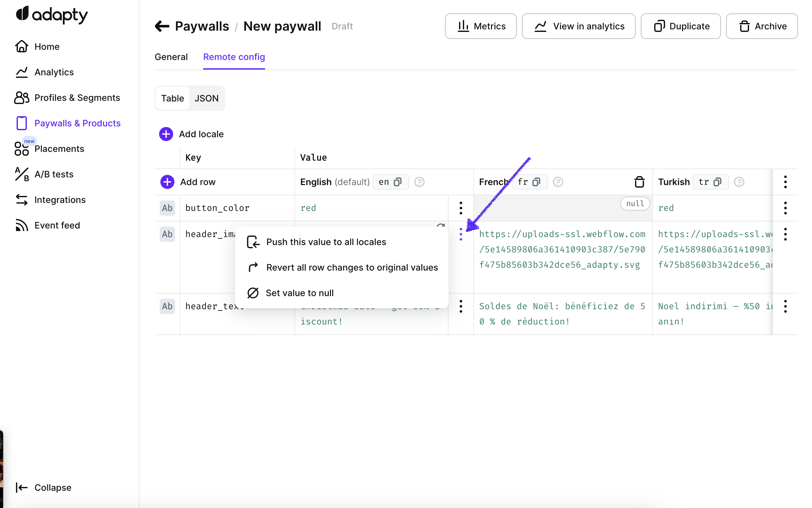Open three-dot menu for button_color English value
Image resolution: width=812 pixels, height=508 pixels.
point(461,208)
